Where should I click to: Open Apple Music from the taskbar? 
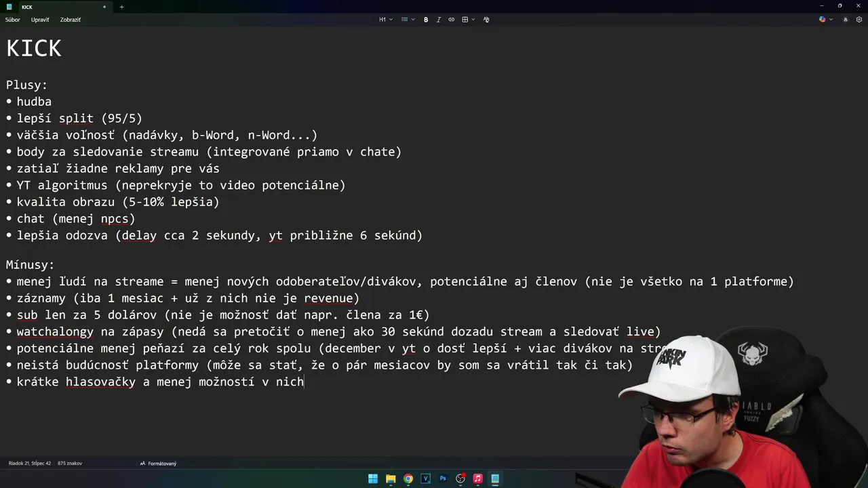(477, 479)
